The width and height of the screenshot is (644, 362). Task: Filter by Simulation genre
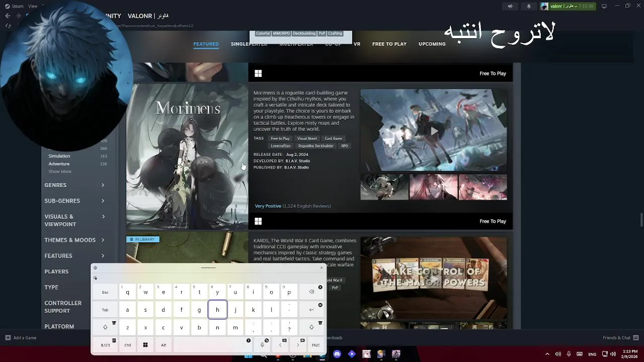(x=59, y=156)
